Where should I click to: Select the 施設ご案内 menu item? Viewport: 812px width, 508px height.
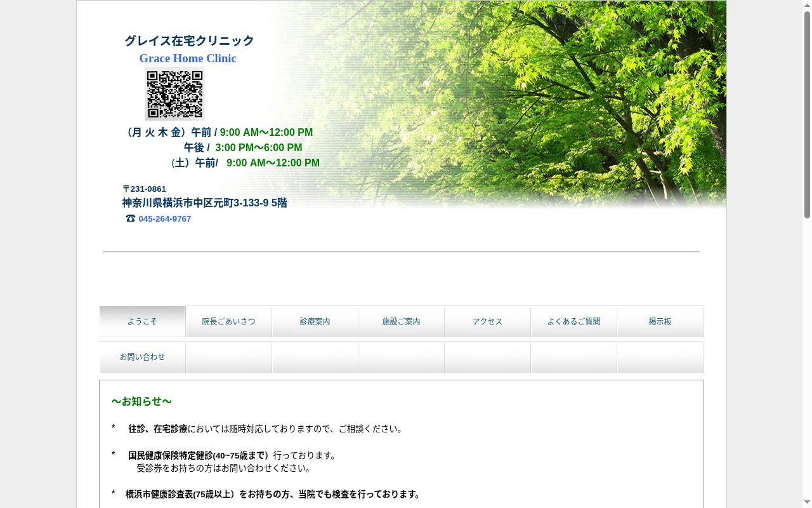coord(401,321)
